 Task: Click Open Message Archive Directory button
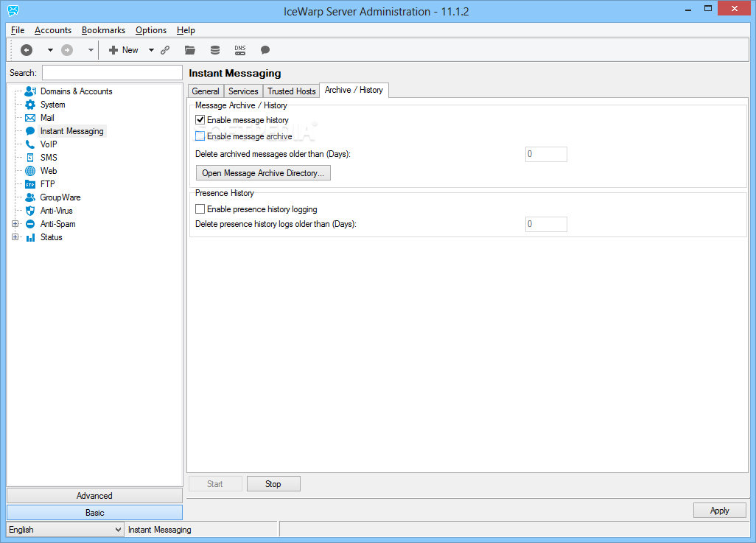click(x=263, y=173)
